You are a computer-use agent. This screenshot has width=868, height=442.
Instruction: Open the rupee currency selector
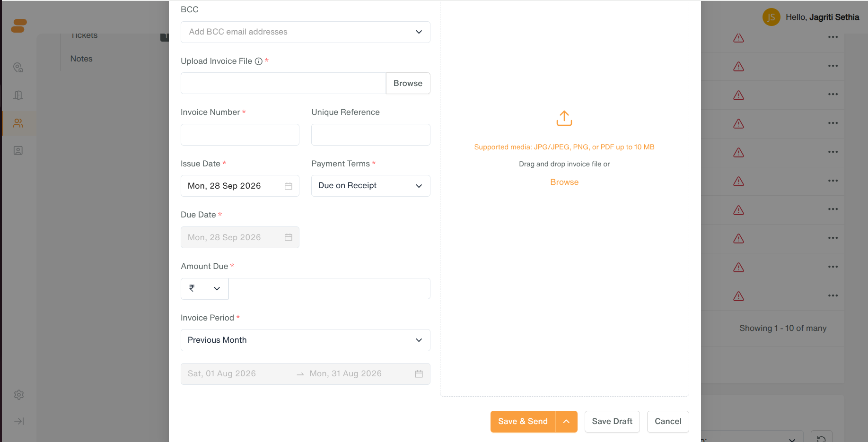click(205, 288)
